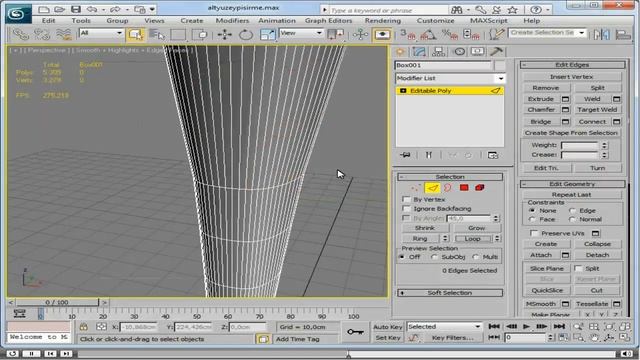This screenshot has height=360, width=640.
Task: Click the time slider at 0 / 100
Action: pyautogui.click(x=57, y=302)
